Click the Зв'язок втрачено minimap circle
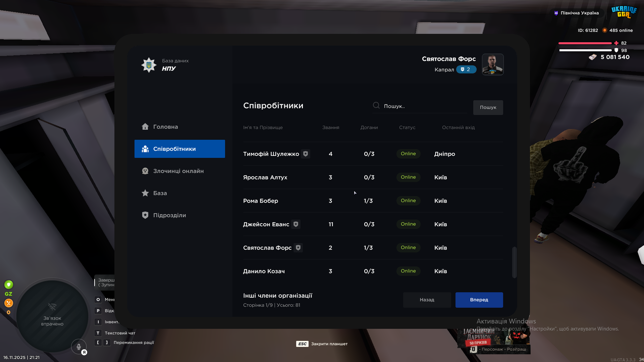Screen dimensions: 644x362 click(52, 315)
